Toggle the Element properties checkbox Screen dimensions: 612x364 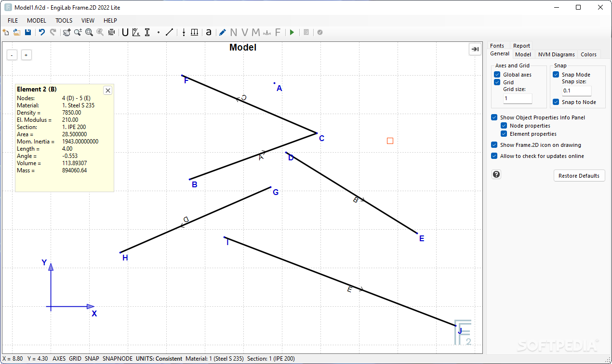[504, 134]
